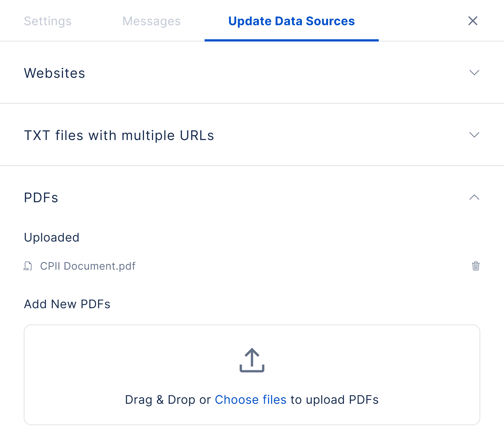Expand the Websites section chevron
This screenshot has width=504, height=446.
(474, 73)
